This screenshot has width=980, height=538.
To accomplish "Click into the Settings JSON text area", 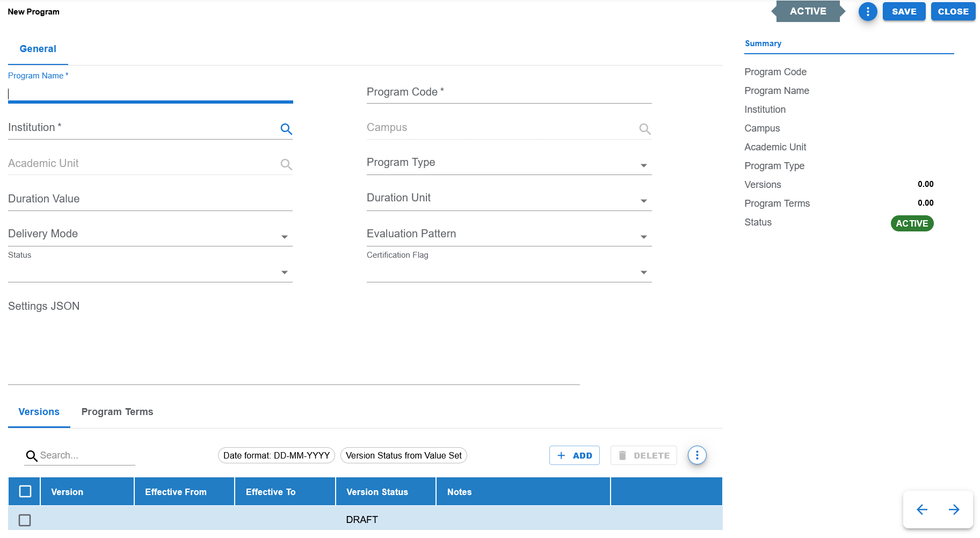I will point(294,341).
